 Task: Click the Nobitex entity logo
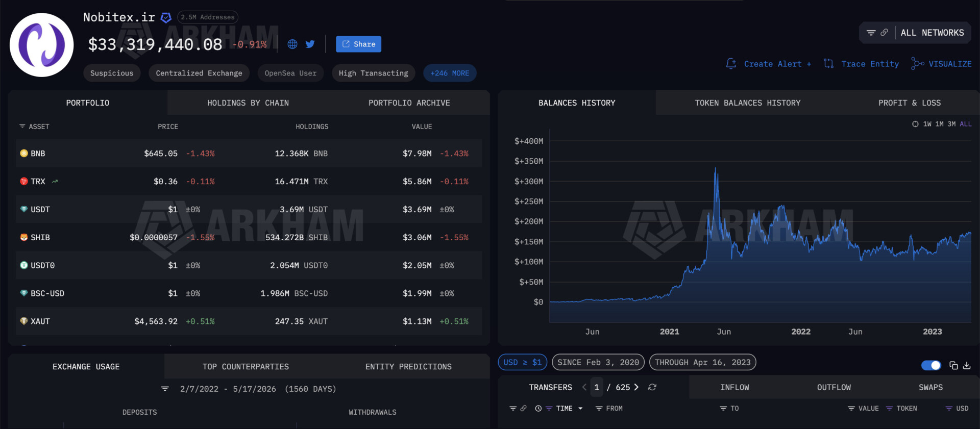click(x=42, y=45)
